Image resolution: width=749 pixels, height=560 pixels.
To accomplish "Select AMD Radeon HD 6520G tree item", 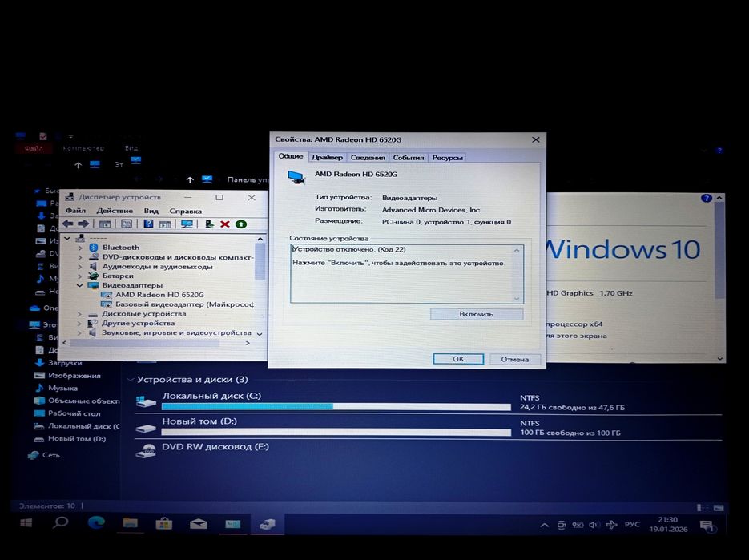I will 159,295.
